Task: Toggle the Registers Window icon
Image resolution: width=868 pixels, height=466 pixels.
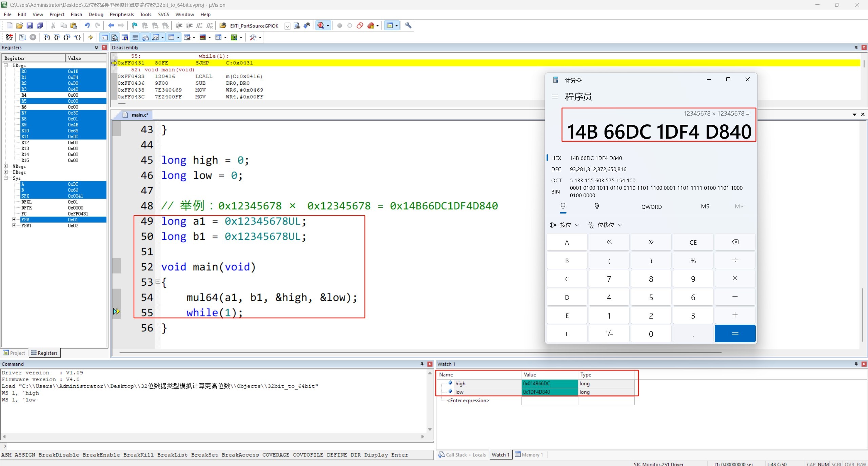Action: click(x=135, y=37)
